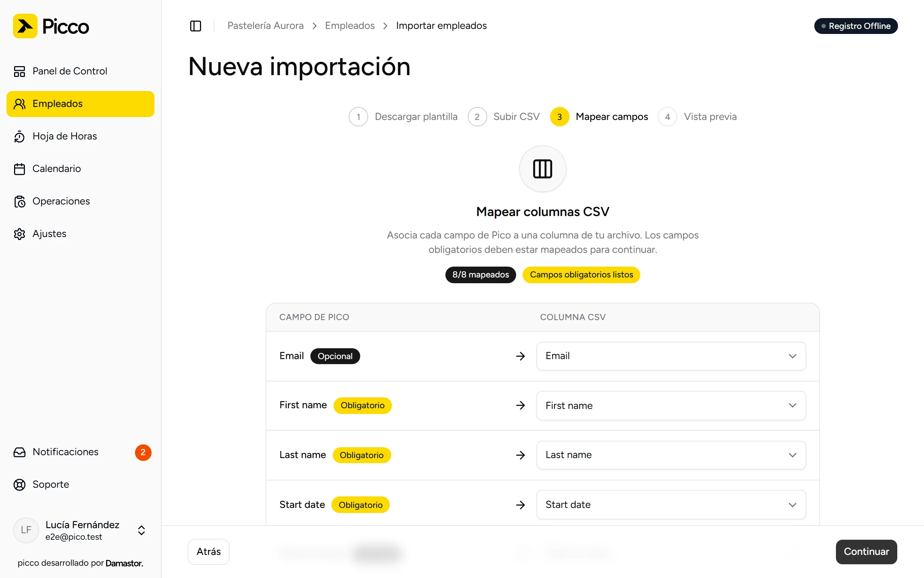Click the Ajustes gear icon
The height and width of the screenshot is (578, 924).
(x=19, y=234)
